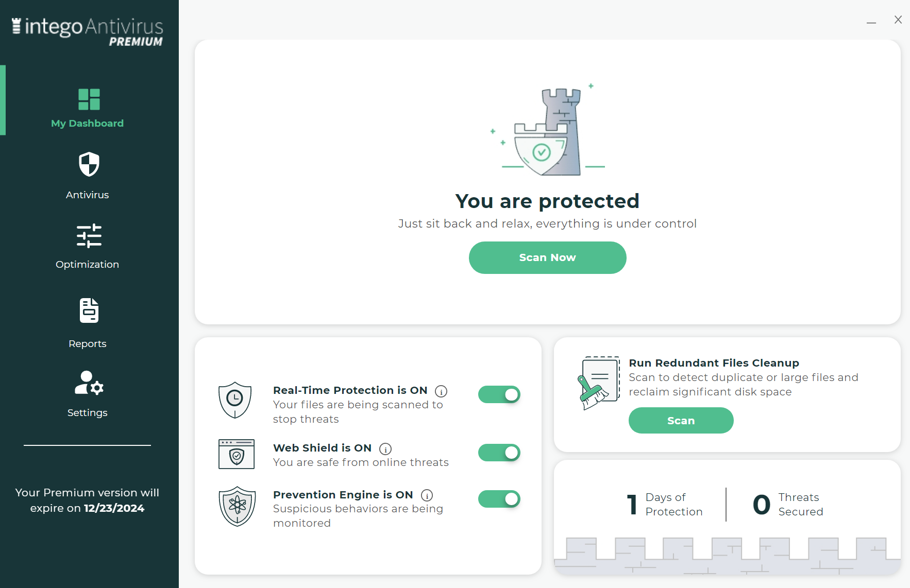Open Antivirus via the shield icon
This screenshot has height=588, width=910.
coord(89,164)
